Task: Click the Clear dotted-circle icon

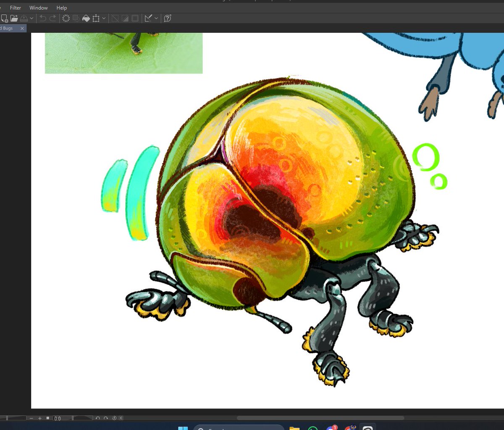Action: pos(66,18)
